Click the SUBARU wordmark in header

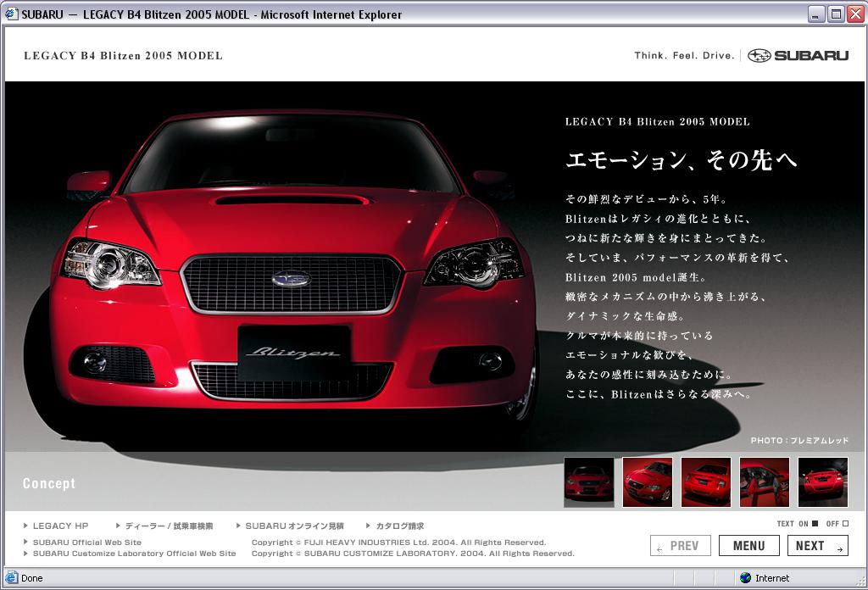pyautogui.click(x=811, y=55)
